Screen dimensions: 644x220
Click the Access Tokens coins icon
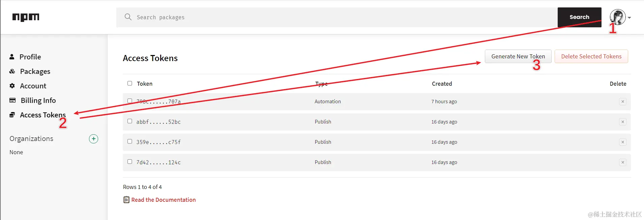(12, 115)
